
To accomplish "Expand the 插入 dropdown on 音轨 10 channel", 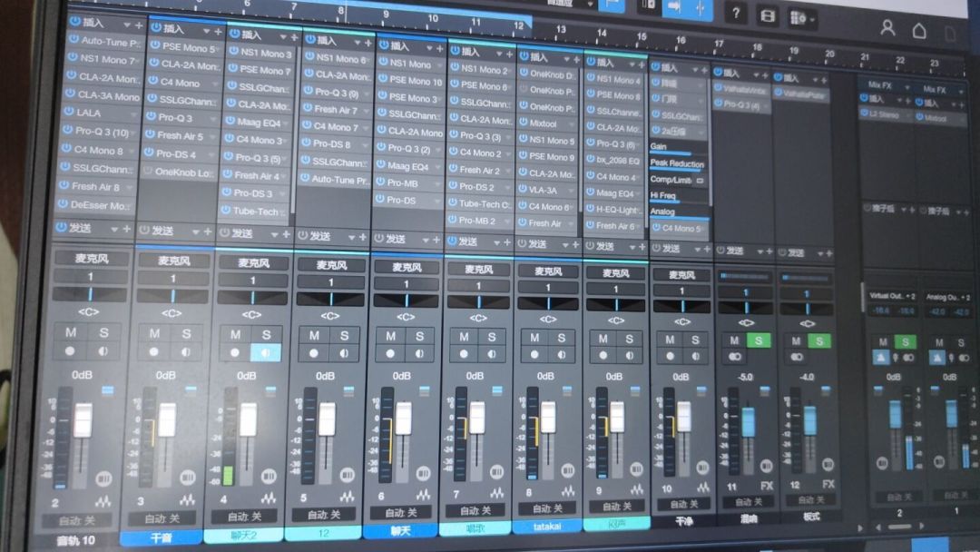I will pos(127,25).
